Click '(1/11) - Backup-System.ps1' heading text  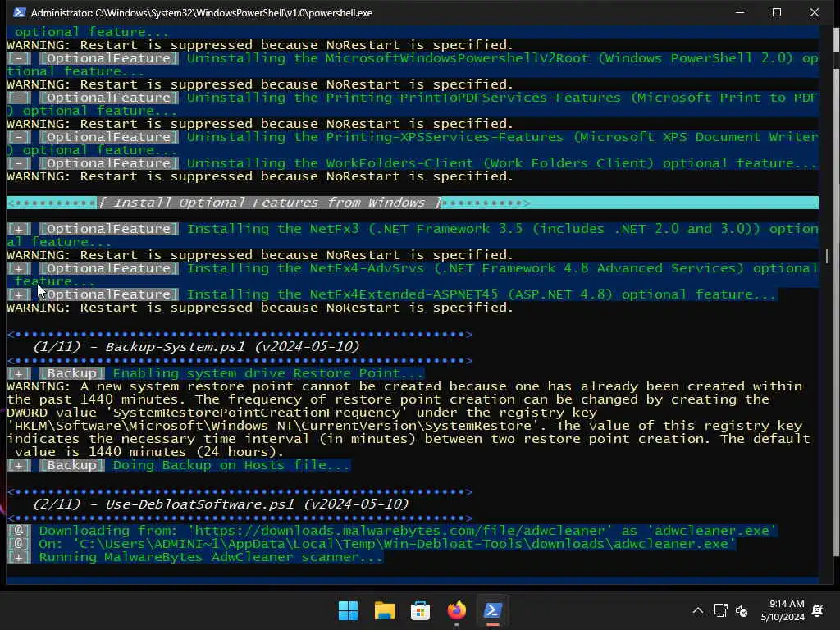[196, 347]
